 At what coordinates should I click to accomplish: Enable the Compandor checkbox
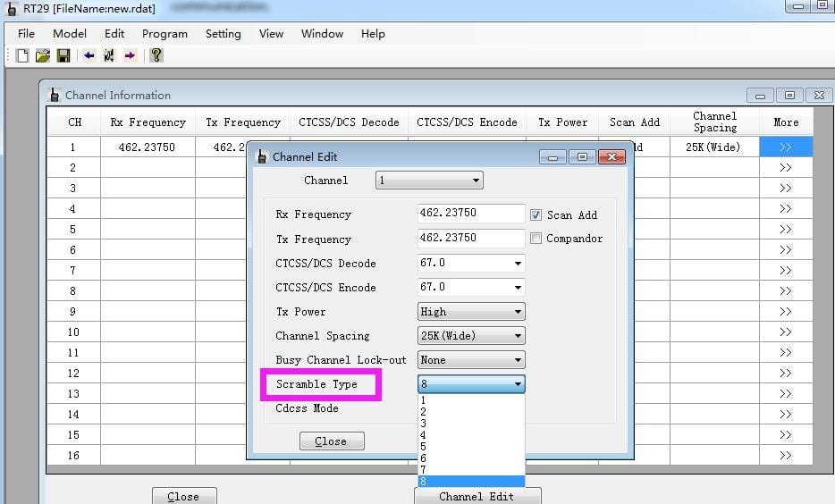(x=536, y=239)
